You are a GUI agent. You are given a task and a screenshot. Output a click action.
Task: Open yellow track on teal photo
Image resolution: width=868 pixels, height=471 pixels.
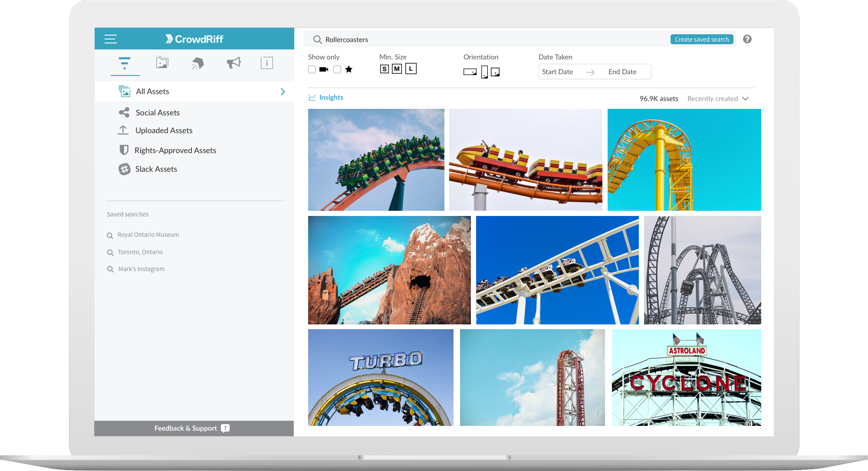coord(684,160)
